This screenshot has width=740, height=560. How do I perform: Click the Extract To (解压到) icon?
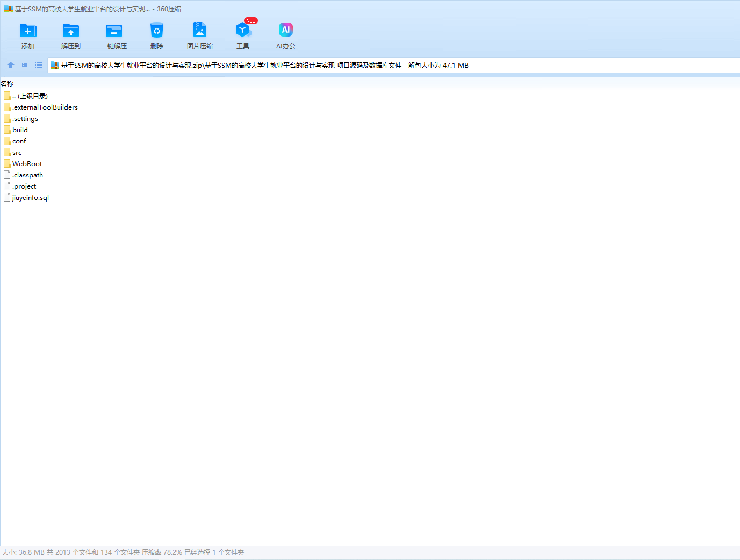(71, 31)
